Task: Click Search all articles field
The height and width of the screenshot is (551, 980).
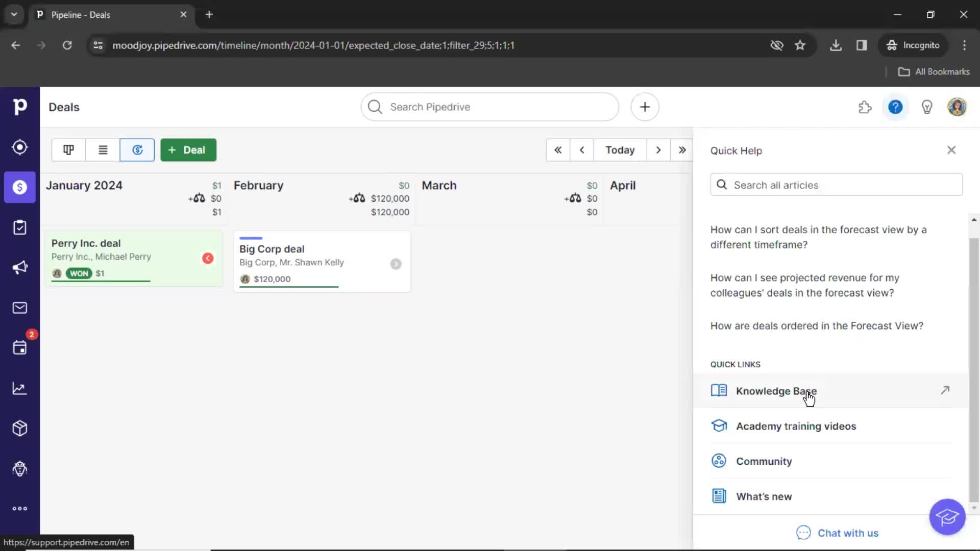Action: coord(837,185)
